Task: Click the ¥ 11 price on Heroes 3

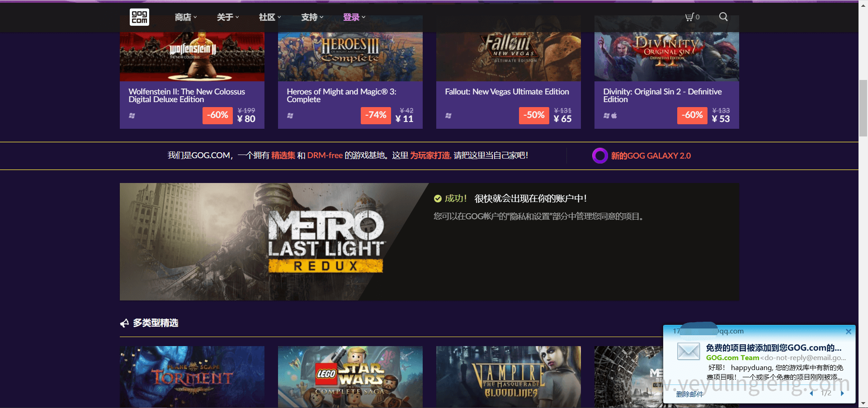Action: point(405,119)
